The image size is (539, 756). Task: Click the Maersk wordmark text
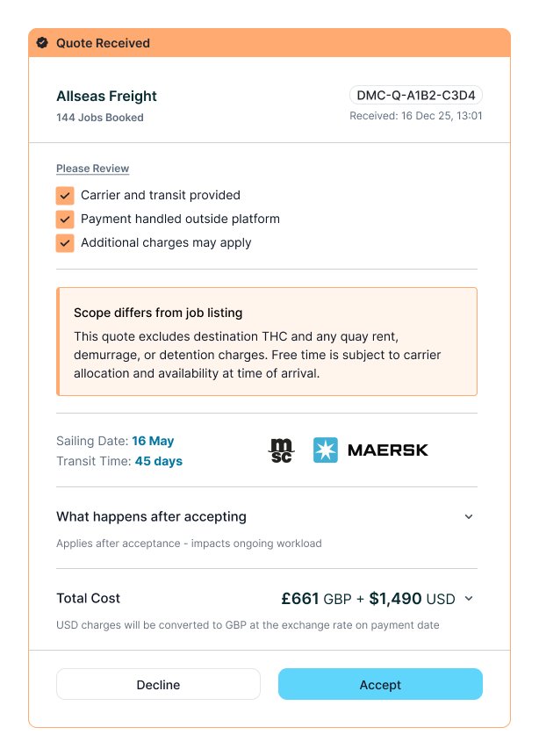(x=388, y=450)
